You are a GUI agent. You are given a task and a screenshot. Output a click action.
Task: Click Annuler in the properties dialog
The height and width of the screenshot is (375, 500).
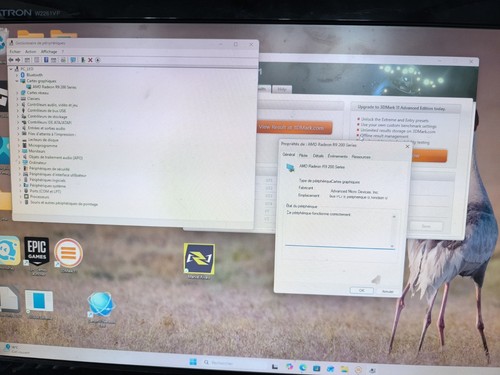387,291
